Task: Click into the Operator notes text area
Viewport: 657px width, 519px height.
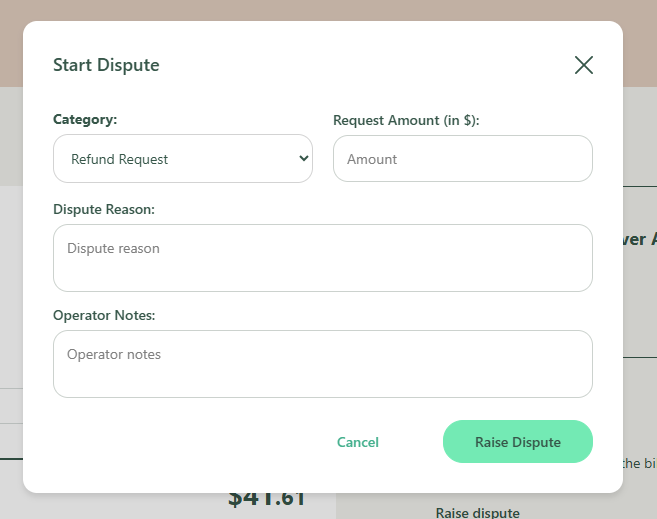Action: (x=322, y=364)
